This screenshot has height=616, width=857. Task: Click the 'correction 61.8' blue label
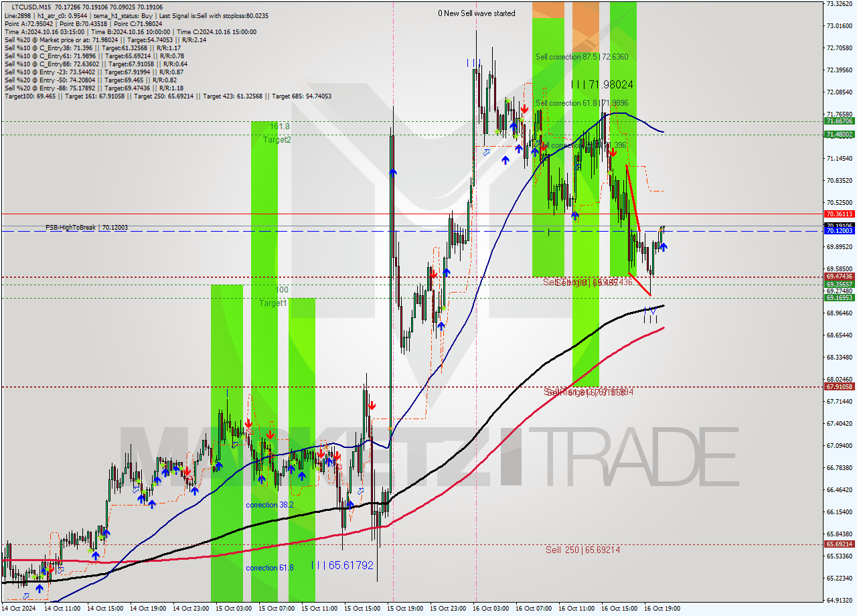click(269, 568)
